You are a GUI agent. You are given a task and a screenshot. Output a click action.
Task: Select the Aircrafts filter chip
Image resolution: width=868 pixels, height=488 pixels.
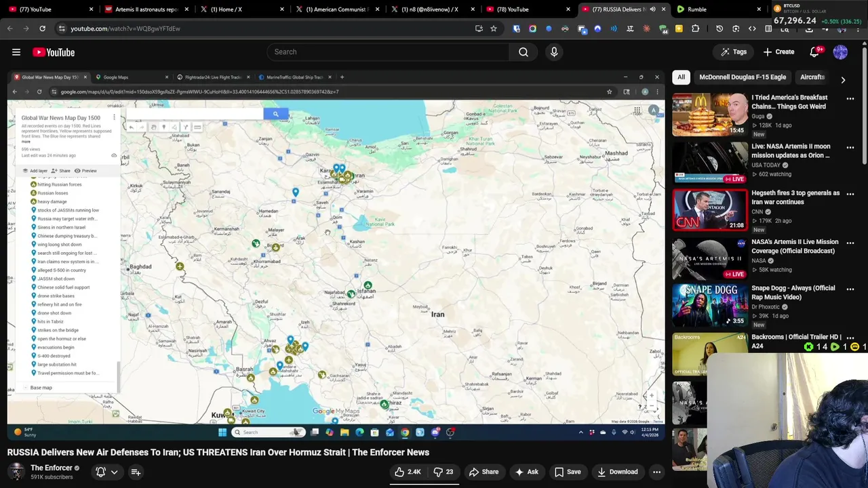(812, 77)
